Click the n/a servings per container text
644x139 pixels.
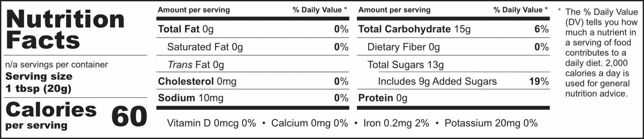(x=56, y=64)
